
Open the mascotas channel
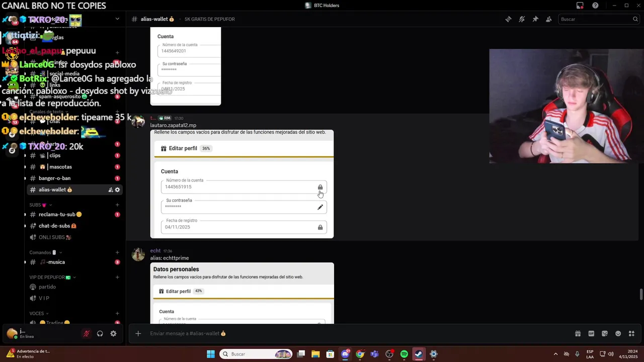coord(74,167)
